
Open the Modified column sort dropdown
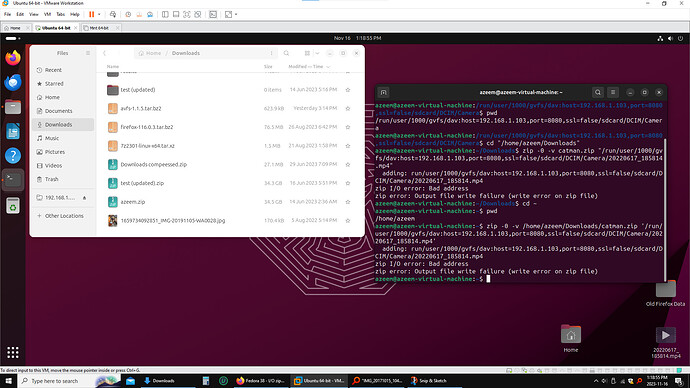click(328, 67)
